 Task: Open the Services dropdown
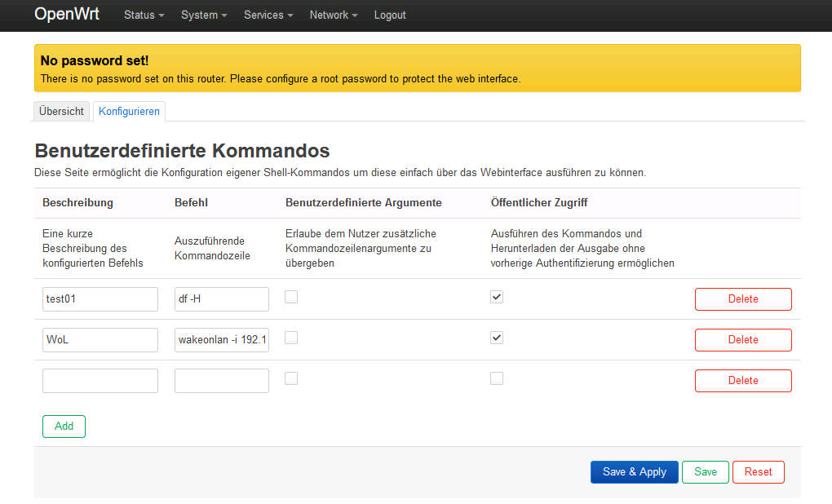point(268,15)
